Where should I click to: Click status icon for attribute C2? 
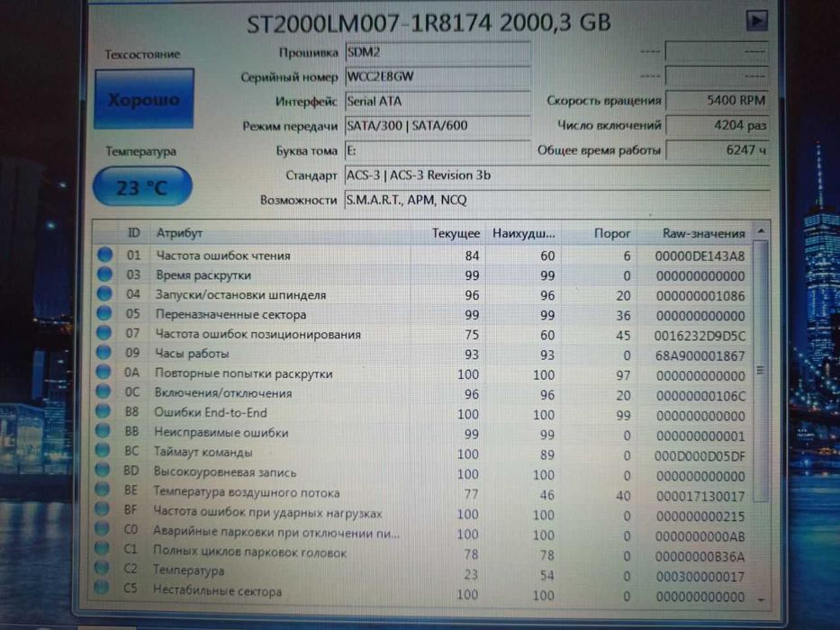tap(101, 568)
